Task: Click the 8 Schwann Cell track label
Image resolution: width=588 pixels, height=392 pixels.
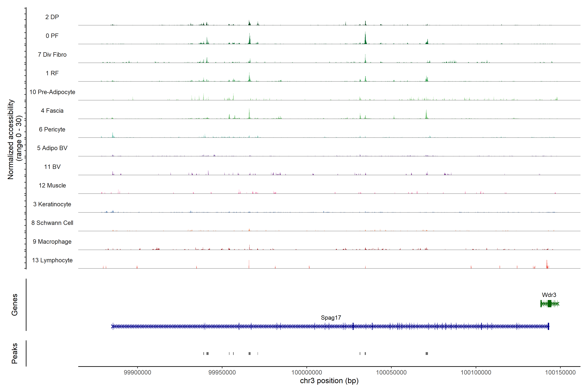Action: click(x=52, y=223)
